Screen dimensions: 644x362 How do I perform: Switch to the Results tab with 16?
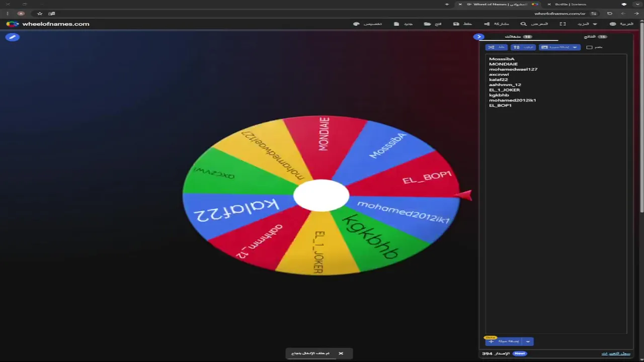(595, 37)
